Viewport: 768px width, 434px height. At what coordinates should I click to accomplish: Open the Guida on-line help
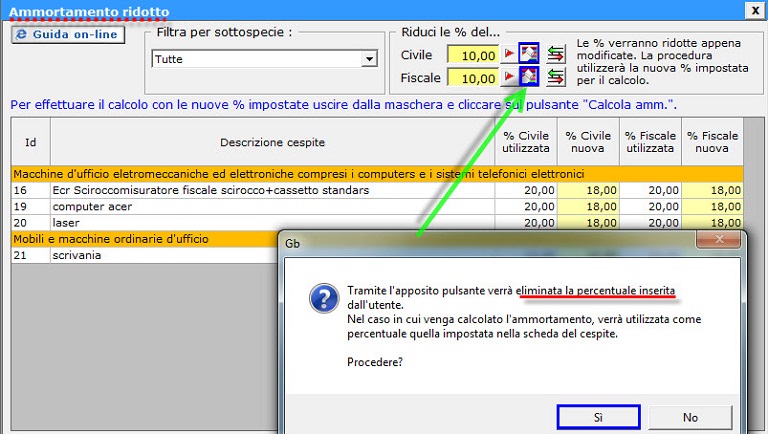[66, 35]
